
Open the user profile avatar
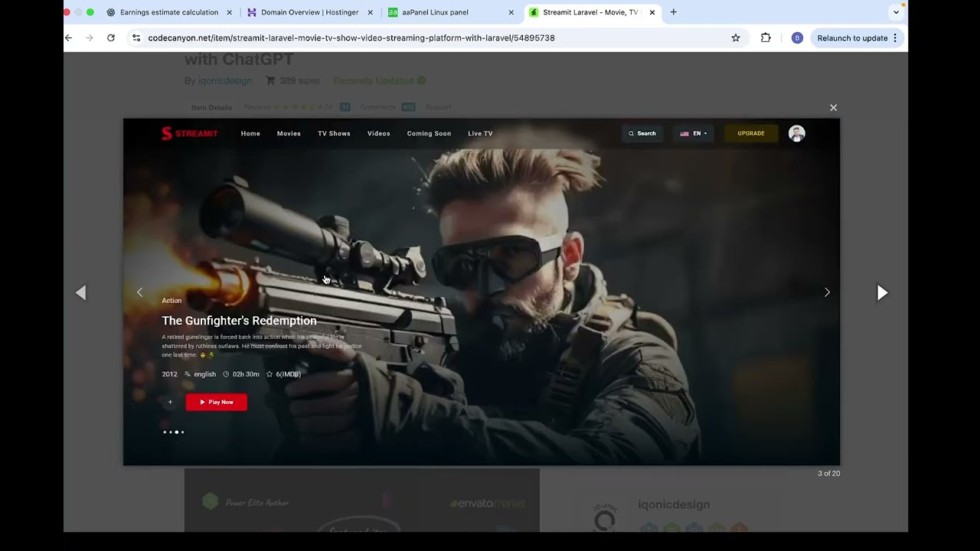pos(796,133)
